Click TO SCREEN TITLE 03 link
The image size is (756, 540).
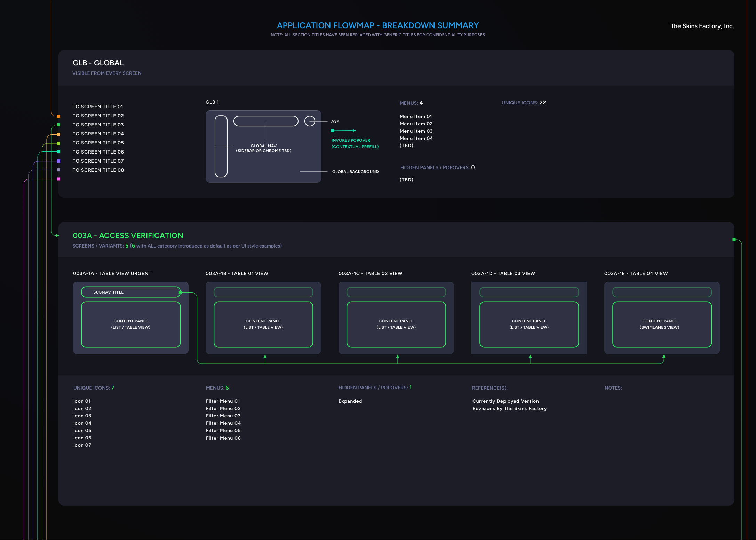click(98, 125)
